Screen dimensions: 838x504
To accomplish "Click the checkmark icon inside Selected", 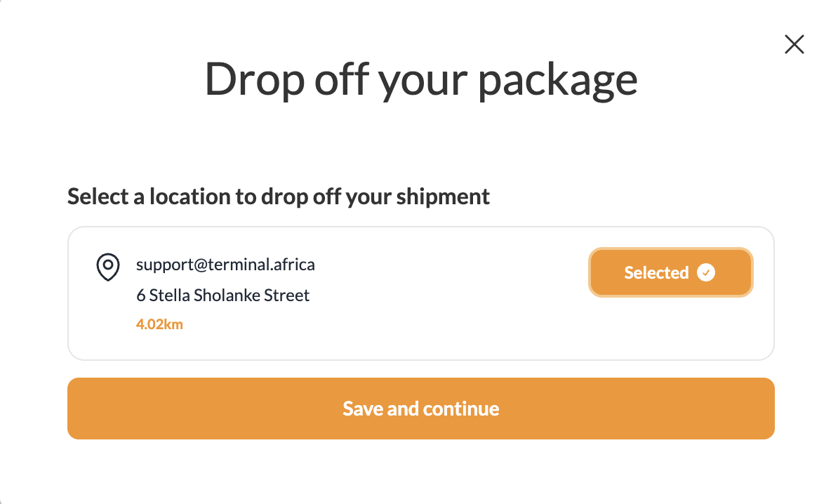I will pos(705,272).
